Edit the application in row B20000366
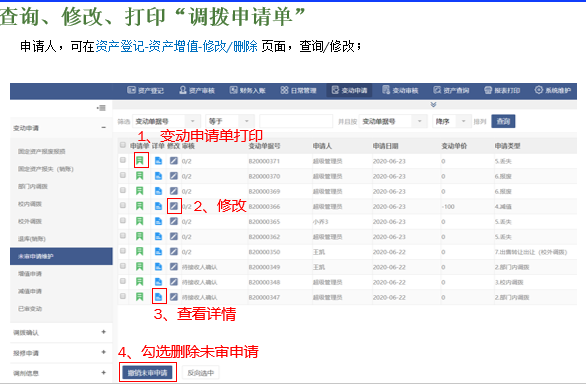 (174, 206)
